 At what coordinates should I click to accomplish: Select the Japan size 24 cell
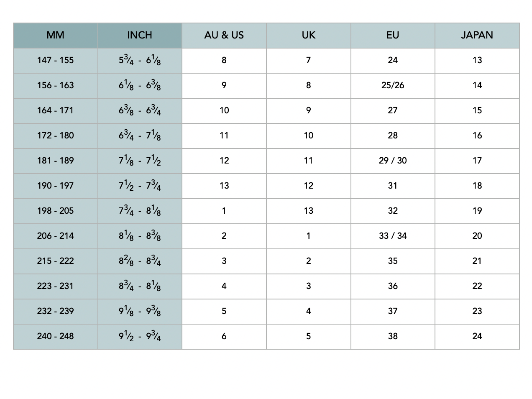click(477, 336)
